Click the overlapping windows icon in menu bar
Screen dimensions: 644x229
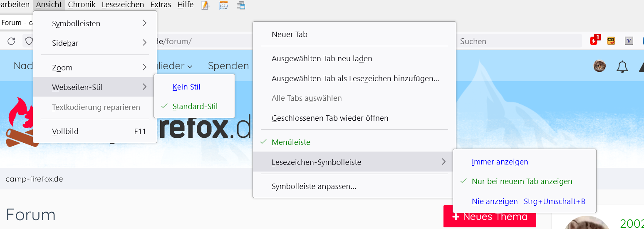tap(241, 5)
